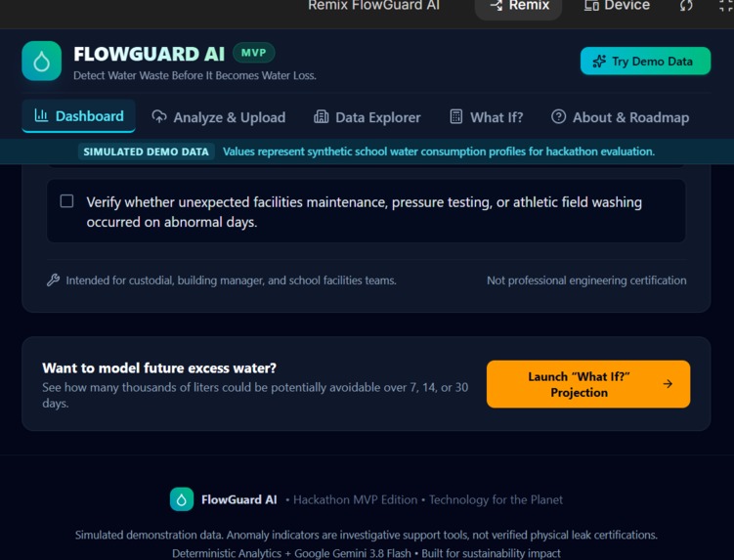
Task: Click the Remix button in the top bar
Action: tap(518, 7)
